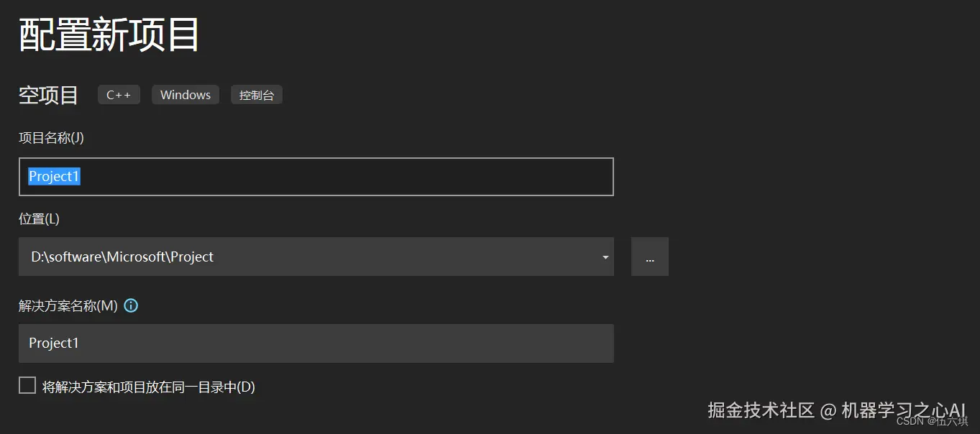Click the 控制台 tag badge
Viewport: 980px width, 434px height.
(257, 95)
